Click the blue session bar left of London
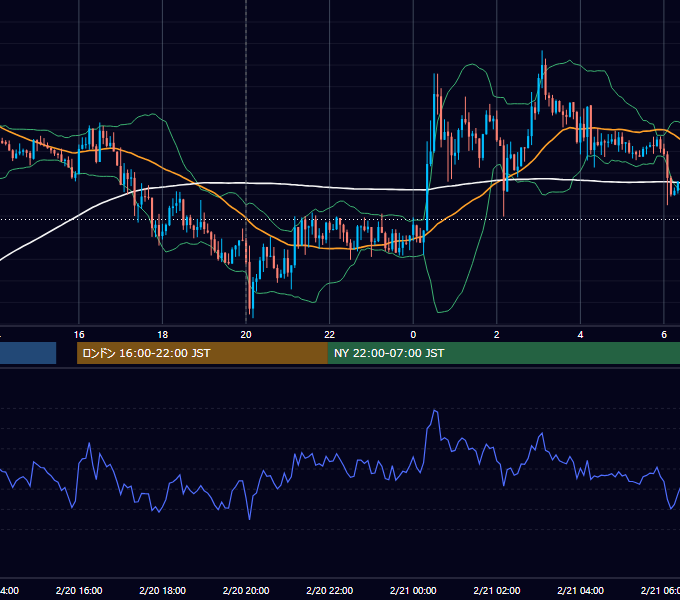Screen dimensions: 680x600 28,353
